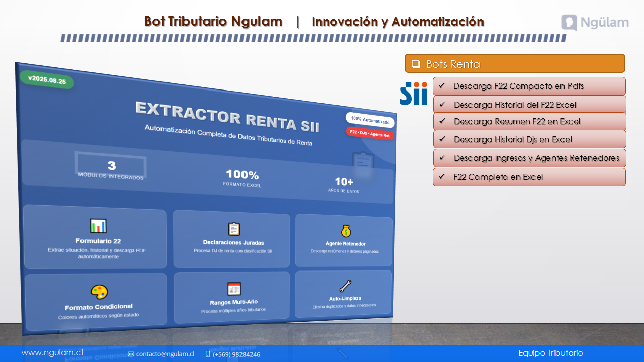Click the calendar icon above Rangos Multi-Año

[234, 289]
